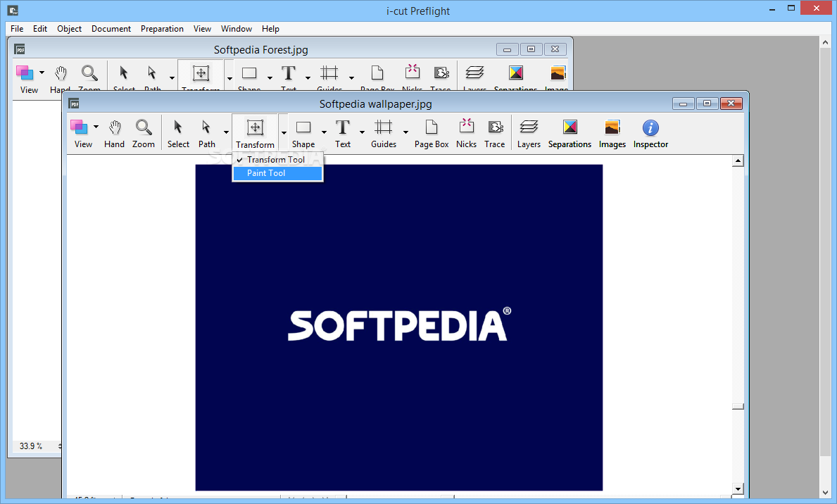
Task: Click the Hand tool in Softpedia Forest window
Action: click(61, 73)
